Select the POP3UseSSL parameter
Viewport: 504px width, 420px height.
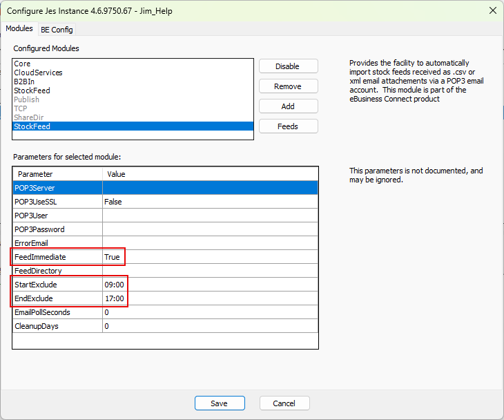[x=57, y=202]
